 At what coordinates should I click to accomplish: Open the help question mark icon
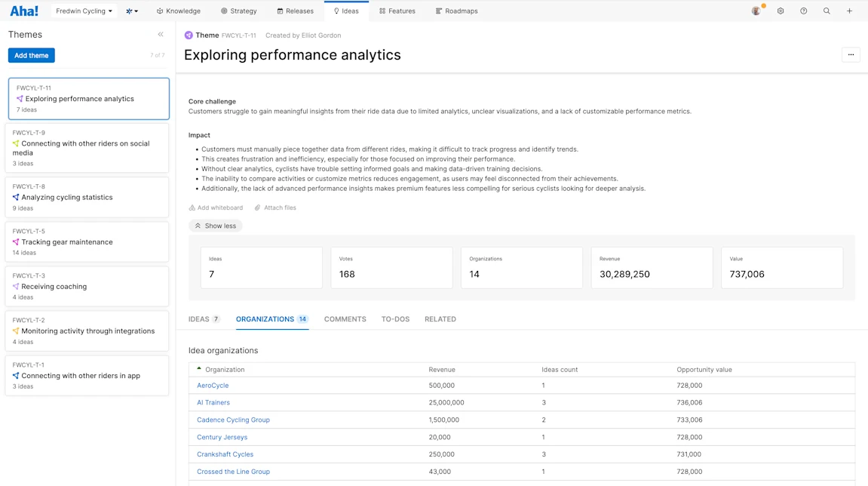803,11
